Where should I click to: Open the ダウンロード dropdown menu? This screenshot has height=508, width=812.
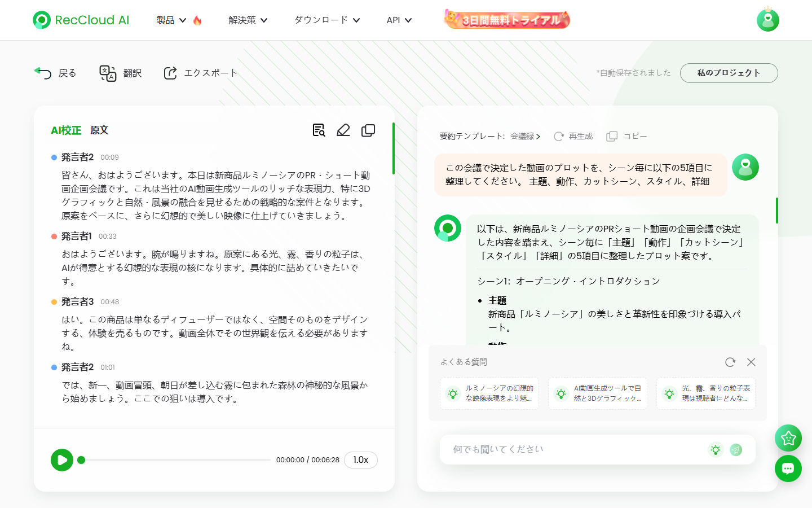tap(326, 20)
